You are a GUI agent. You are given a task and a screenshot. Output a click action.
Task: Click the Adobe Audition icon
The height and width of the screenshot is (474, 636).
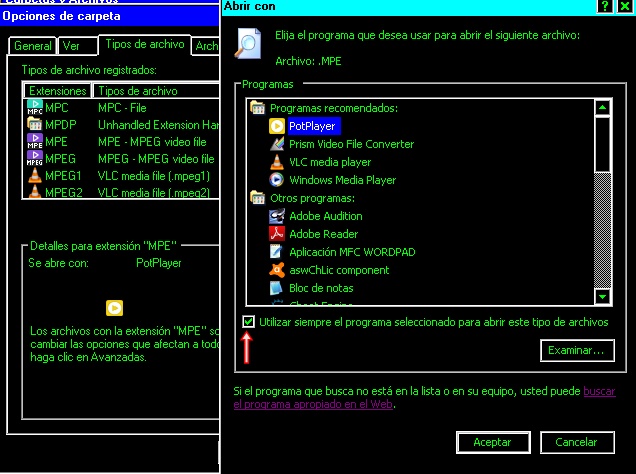pos(277,216)
